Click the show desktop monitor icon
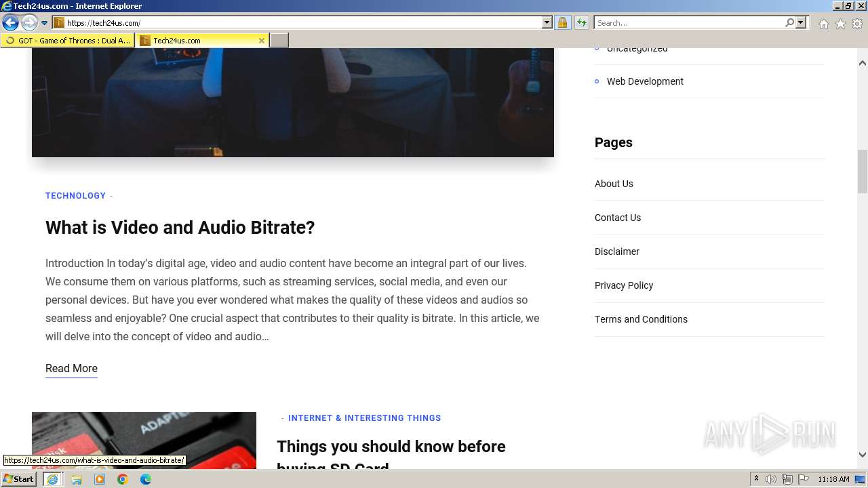 point(861,479)
